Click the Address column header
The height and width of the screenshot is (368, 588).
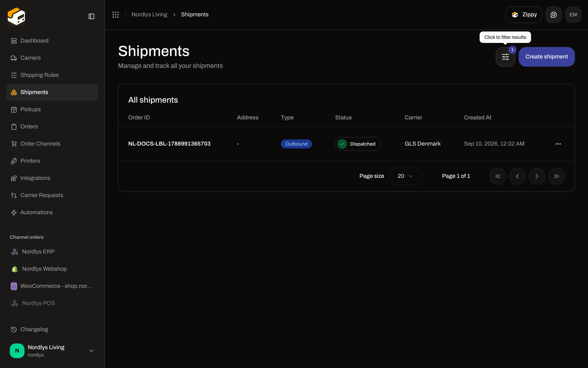(248, 118)
